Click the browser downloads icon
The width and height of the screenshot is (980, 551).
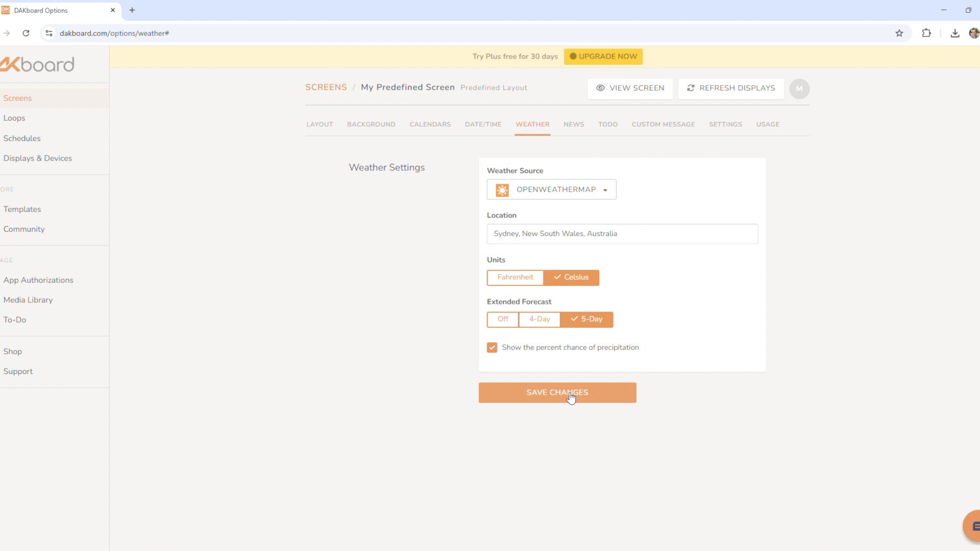(x=954, y=33)
